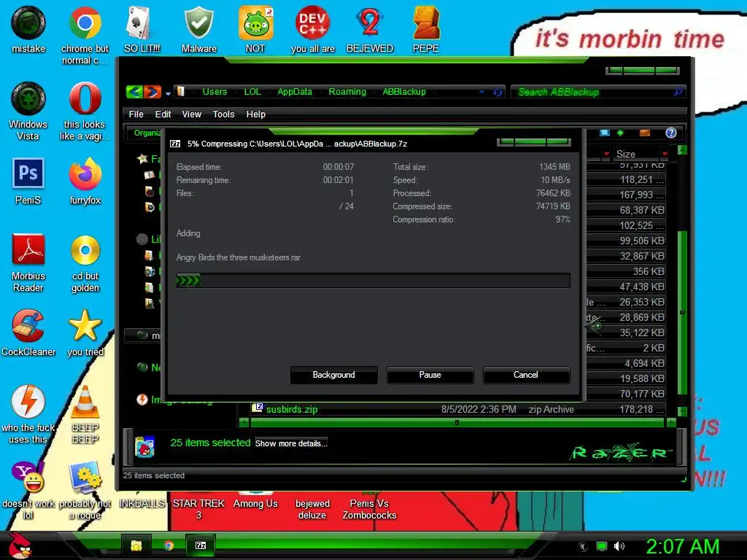Select the susbirds.zip file
Viewport: 747px width, 560px height.
292,410
